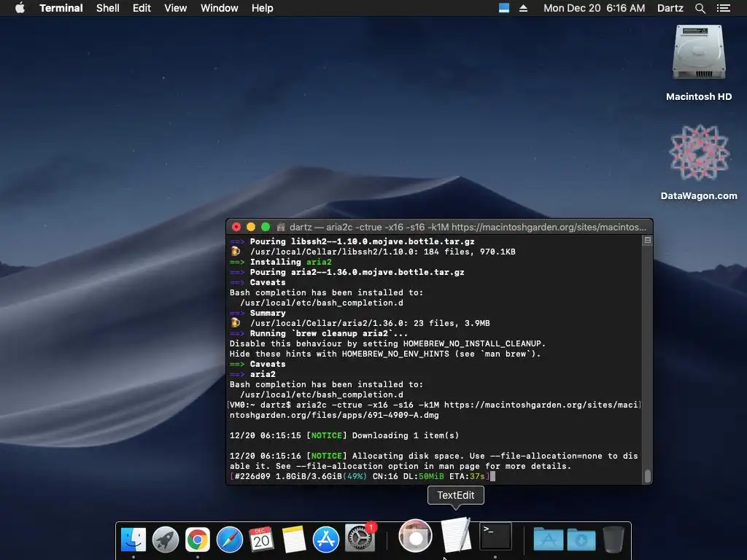
Task: Open Notification Center list icon
Action: point(724,8)
